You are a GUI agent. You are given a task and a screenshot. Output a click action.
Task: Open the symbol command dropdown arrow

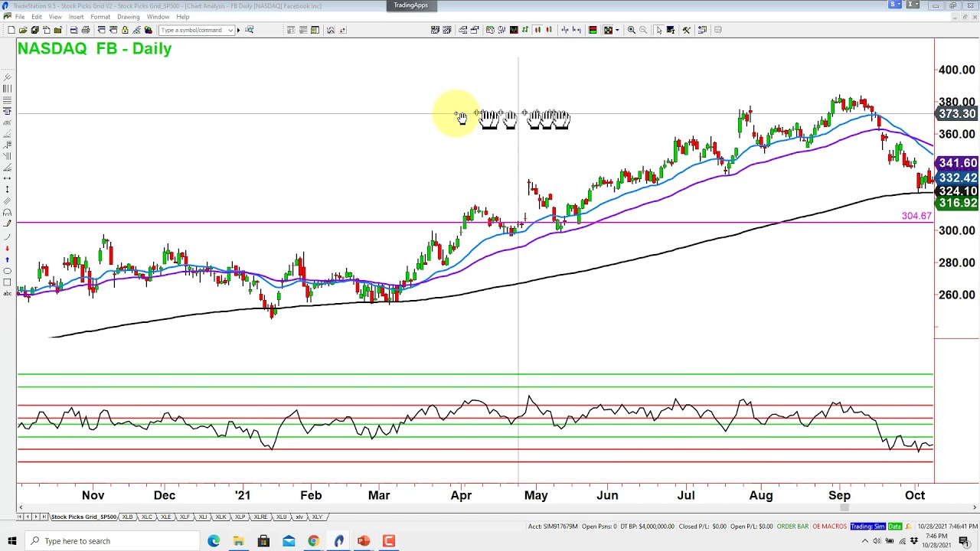230,30
